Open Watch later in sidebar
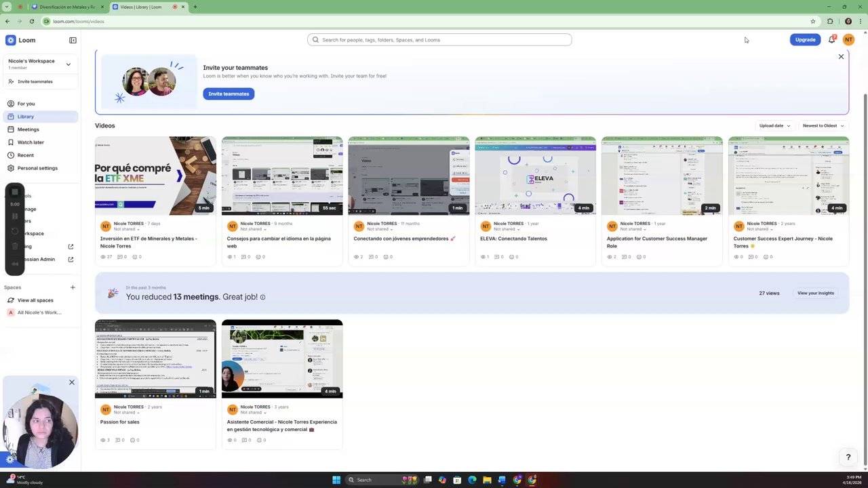Viewport: 868px width, 488px height. pyautogui.click(x=39, y=142)
